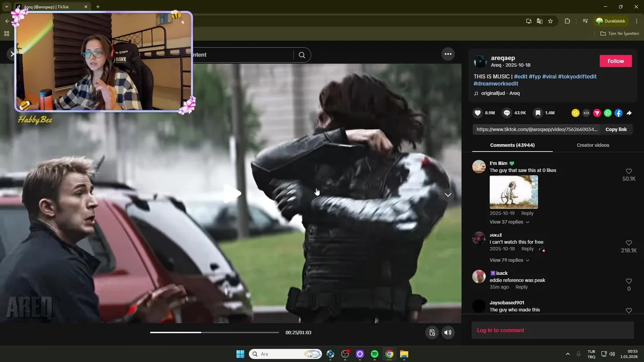This screenshot has width=644, height=362.
Task: Click areqaep's profile avatar
Action: click(x=480, y=61)
